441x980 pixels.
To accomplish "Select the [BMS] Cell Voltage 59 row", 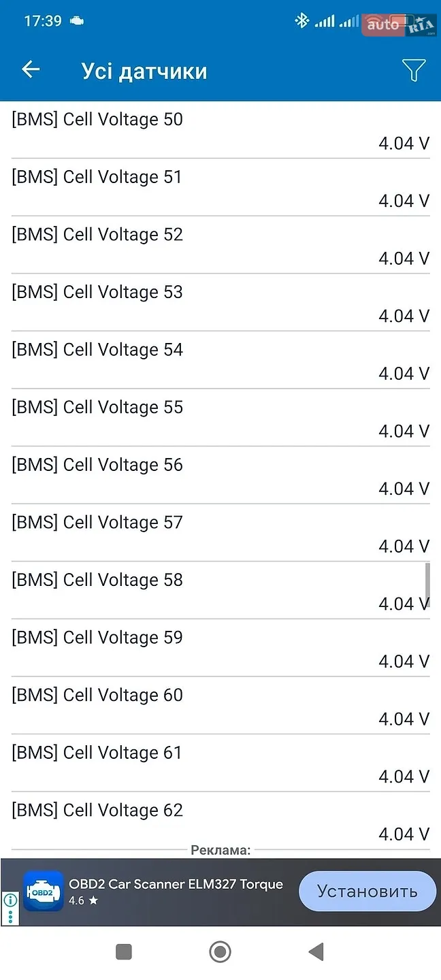I will [x=220, y=649].
